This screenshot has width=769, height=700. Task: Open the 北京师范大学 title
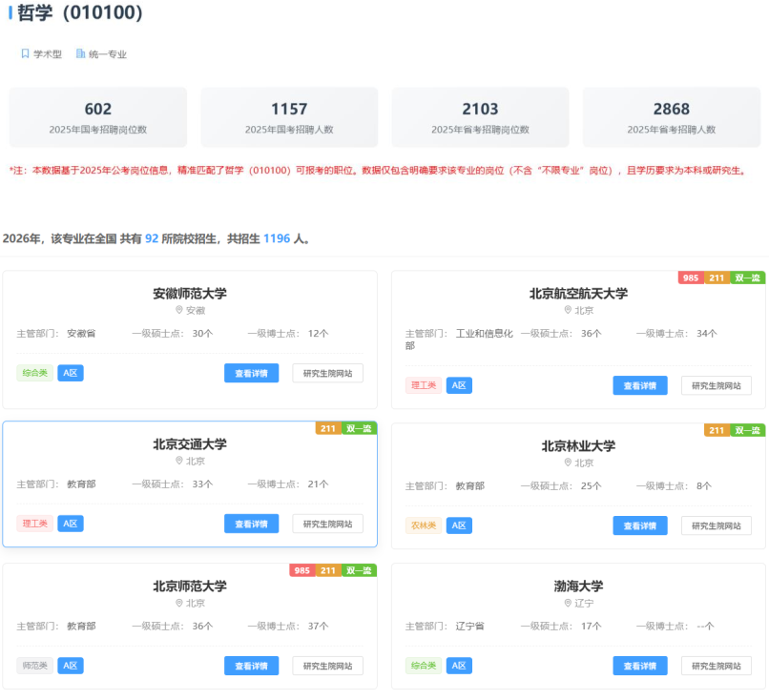click(190, 587)
